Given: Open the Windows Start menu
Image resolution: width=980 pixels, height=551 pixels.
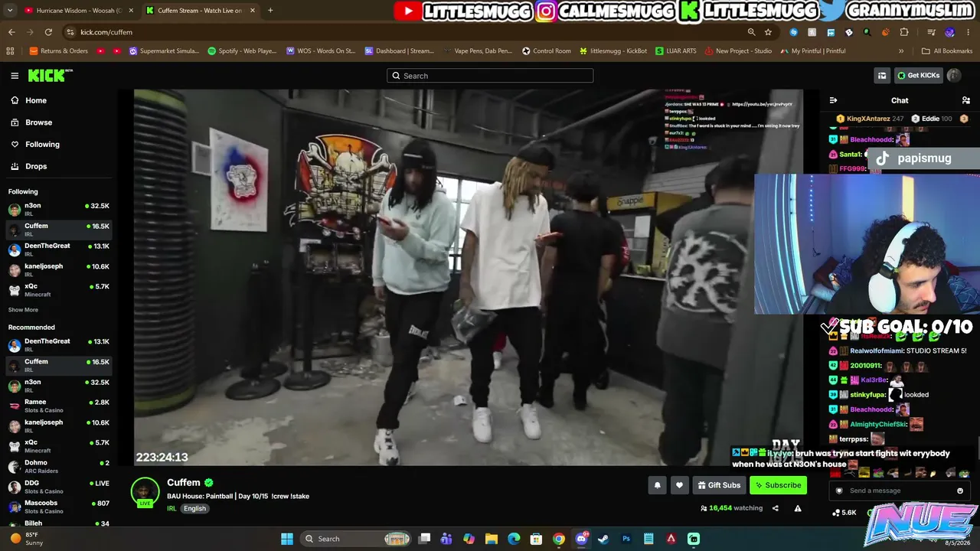Looking at the screenshot, I should pyautogui.click(x=287, y=539).
